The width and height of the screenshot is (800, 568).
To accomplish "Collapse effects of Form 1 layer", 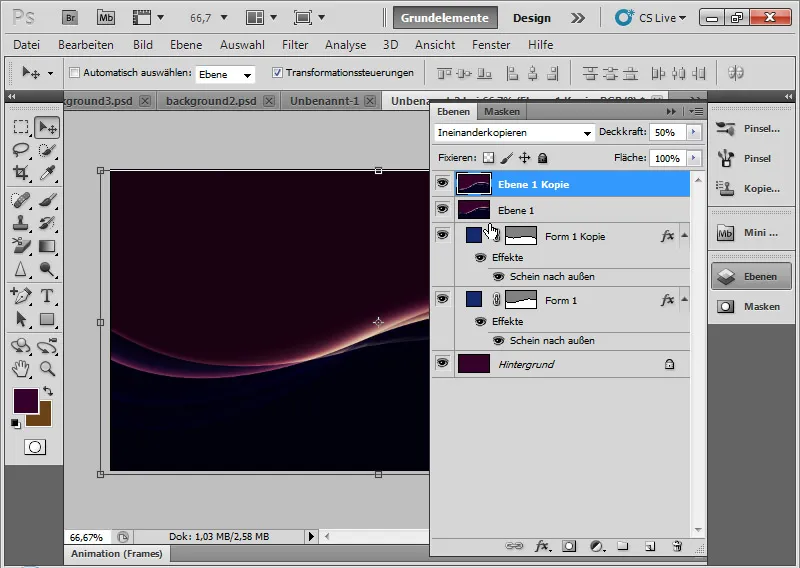I will [684, 300].
